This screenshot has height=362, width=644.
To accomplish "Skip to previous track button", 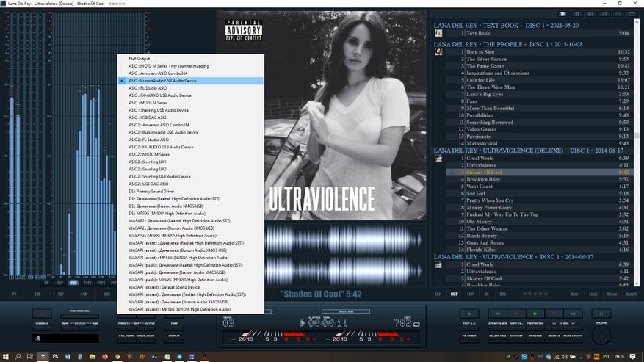I will click(498, 314).
